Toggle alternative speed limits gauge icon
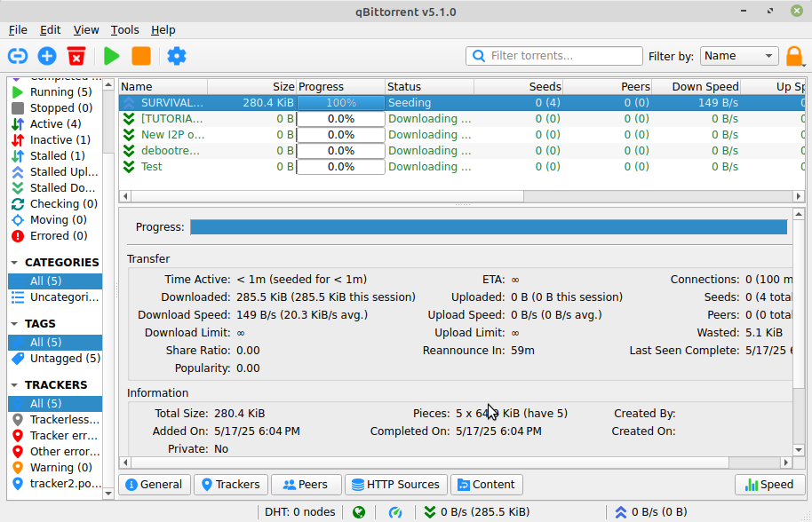Viewport: 812px width, 522px height. (x=395, y=512)
